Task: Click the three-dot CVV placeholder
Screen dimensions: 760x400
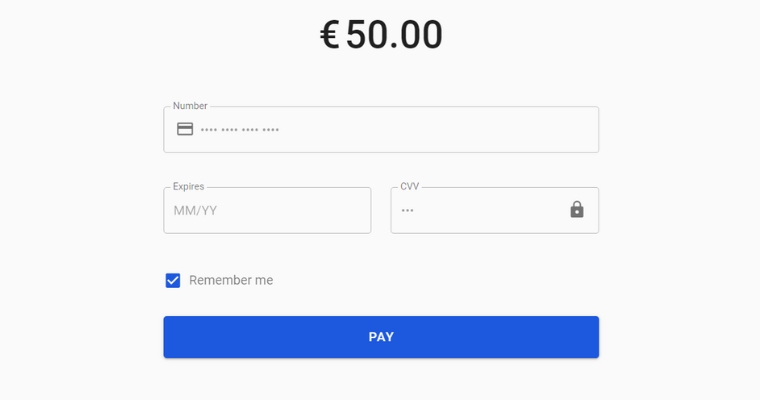Action: 407,210
